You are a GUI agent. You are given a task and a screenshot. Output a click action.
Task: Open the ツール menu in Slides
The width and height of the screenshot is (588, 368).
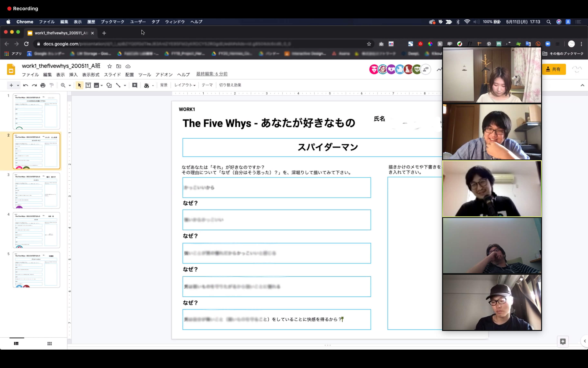coord(145,74)
